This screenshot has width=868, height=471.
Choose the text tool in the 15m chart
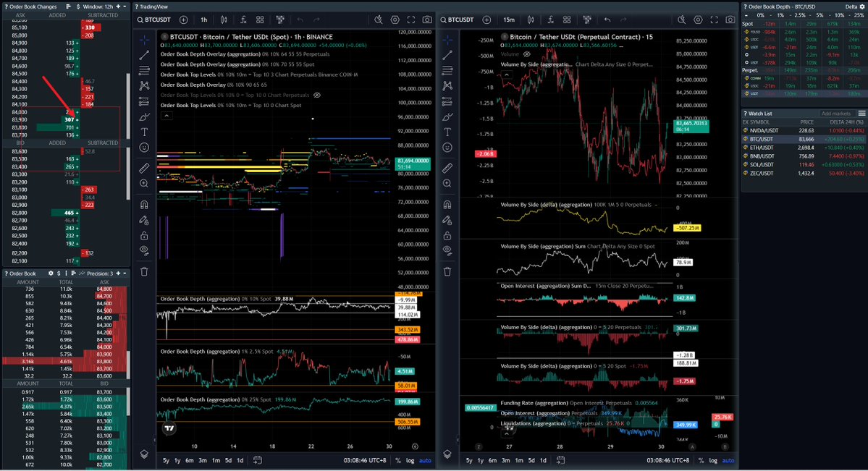click(x=447, y=132)
